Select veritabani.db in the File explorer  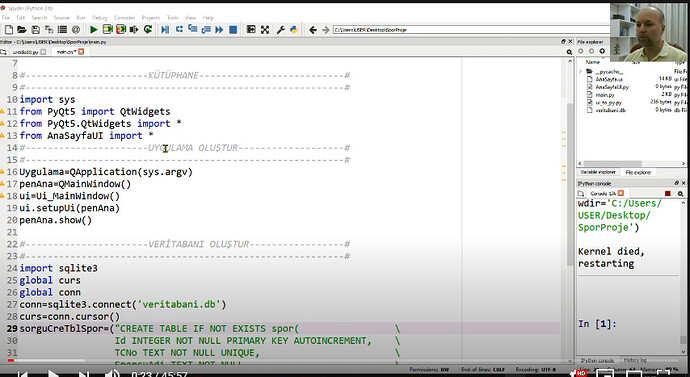pos(610,110)
